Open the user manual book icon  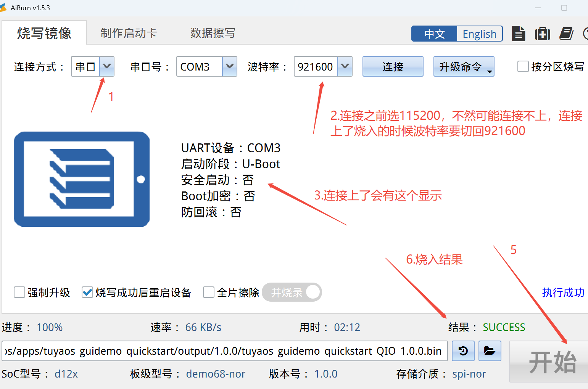pos(566,34)
